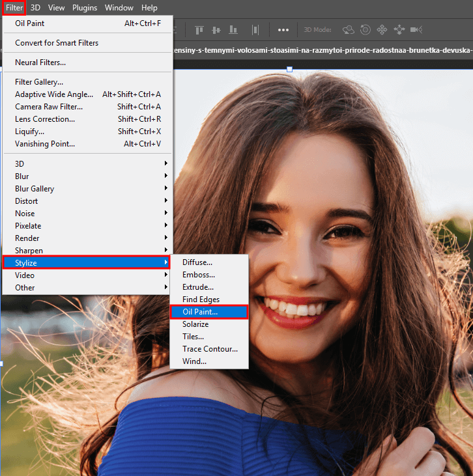Screen dimensions: 473x476
Task: Select Roll 3D camera icon
Action: pos(365,30)
